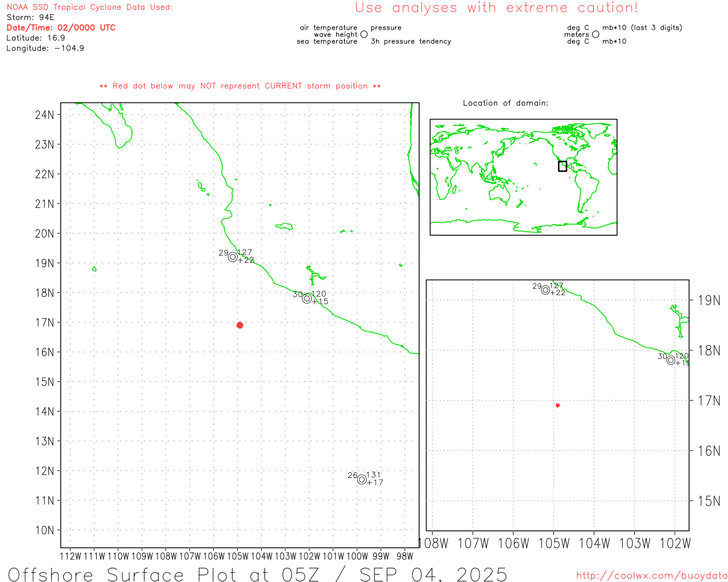728x582 pixels.
Task: Click buoy station circle labeled 26 131
Action: 362,480
